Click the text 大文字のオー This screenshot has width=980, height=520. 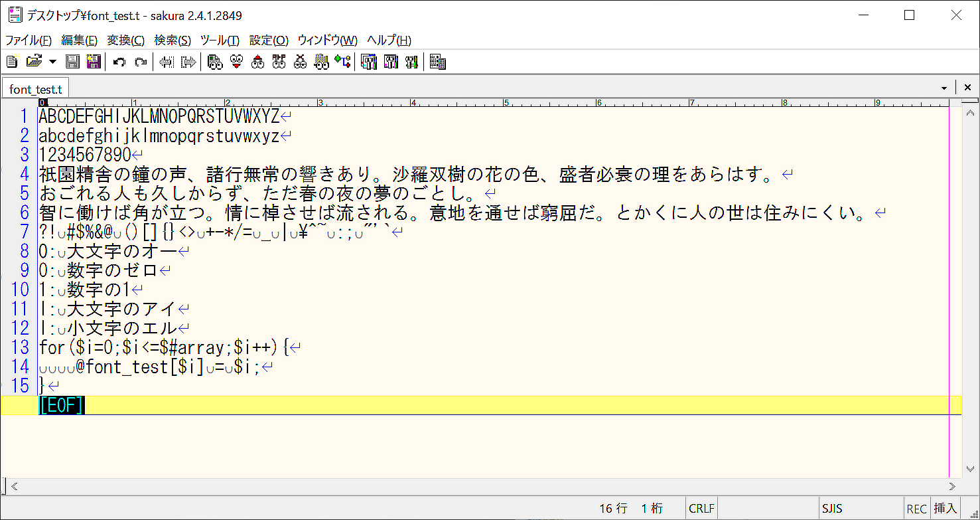pyautogui.click(x=122, y=252)
